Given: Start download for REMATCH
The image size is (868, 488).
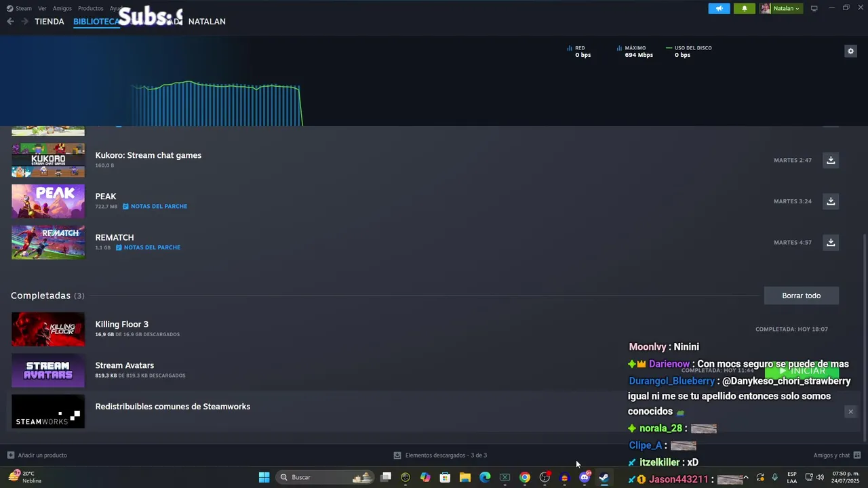Looking at the screenshot, I should coord(831,242).
